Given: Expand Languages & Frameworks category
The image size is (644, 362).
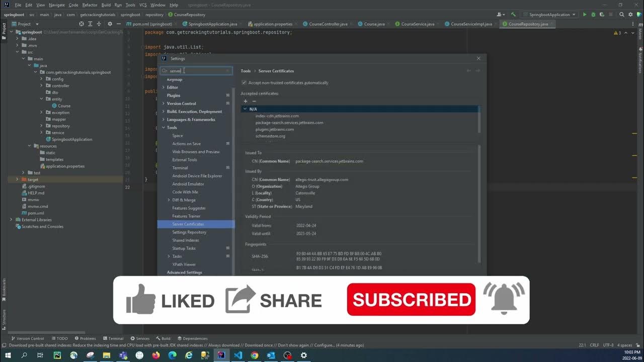Looking at the screenshot, I should click(x=163, y=120).
